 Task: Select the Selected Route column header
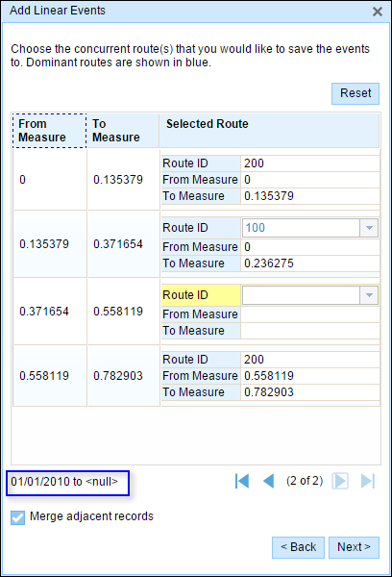[x=269, y=131]
